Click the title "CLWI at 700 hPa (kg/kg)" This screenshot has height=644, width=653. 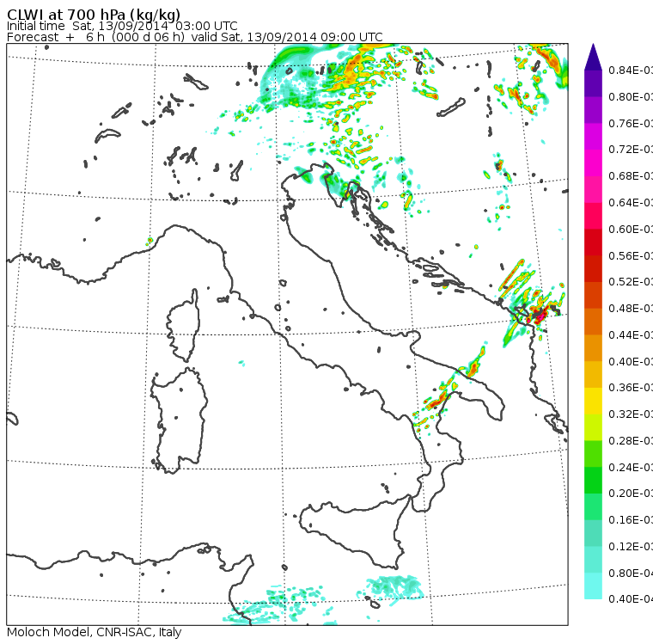(94, 14)
